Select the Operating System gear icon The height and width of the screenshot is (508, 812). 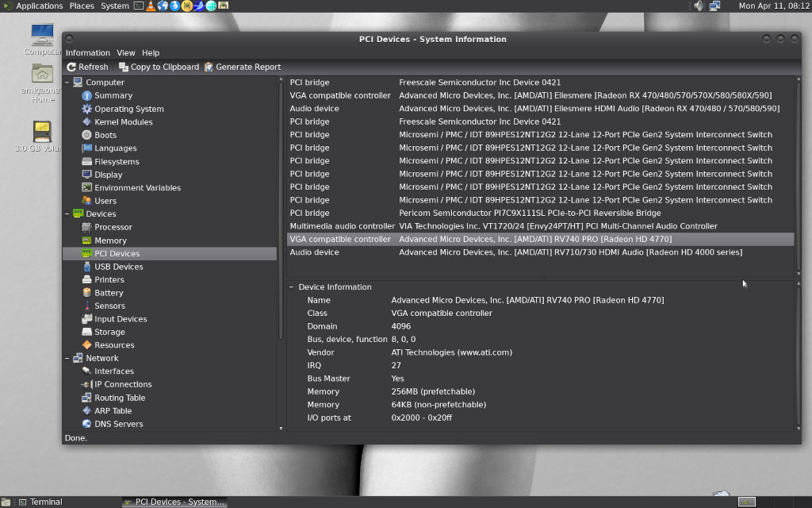86,109
